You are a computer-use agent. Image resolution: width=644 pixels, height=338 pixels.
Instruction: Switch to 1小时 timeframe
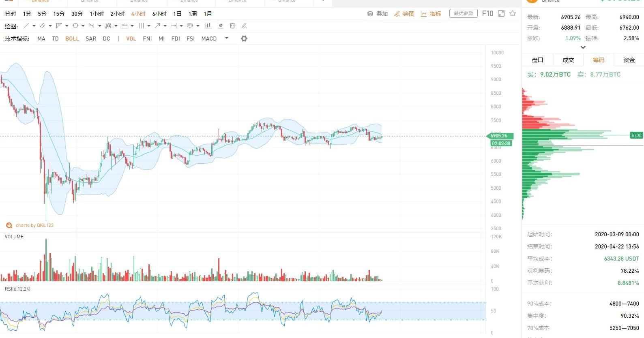tap(97, 14)
